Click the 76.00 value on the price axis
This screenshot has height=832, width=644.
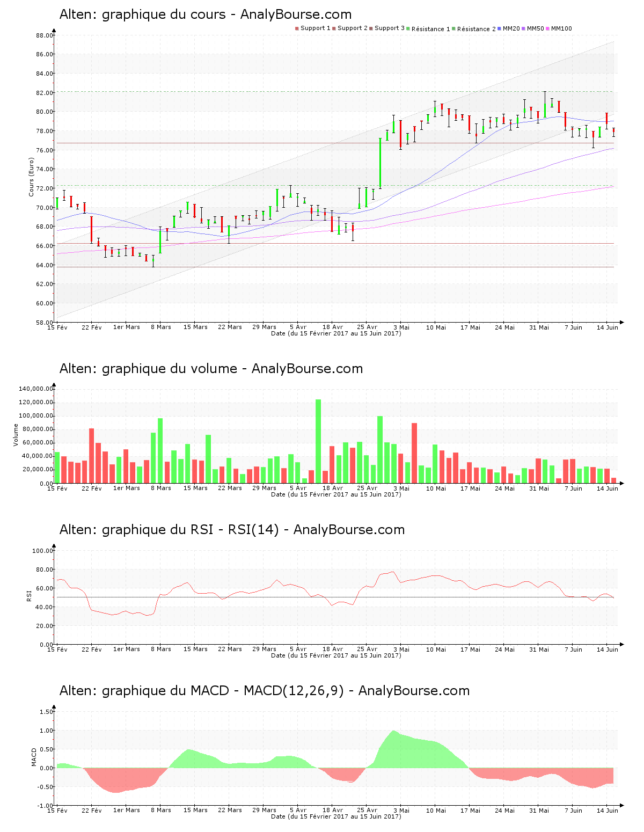(x=45, y=150)
